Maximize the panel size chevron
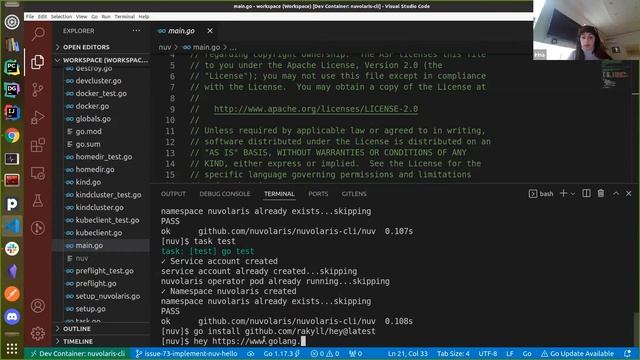Viewport: 640px width, 360px height. [x=616, y=193]
